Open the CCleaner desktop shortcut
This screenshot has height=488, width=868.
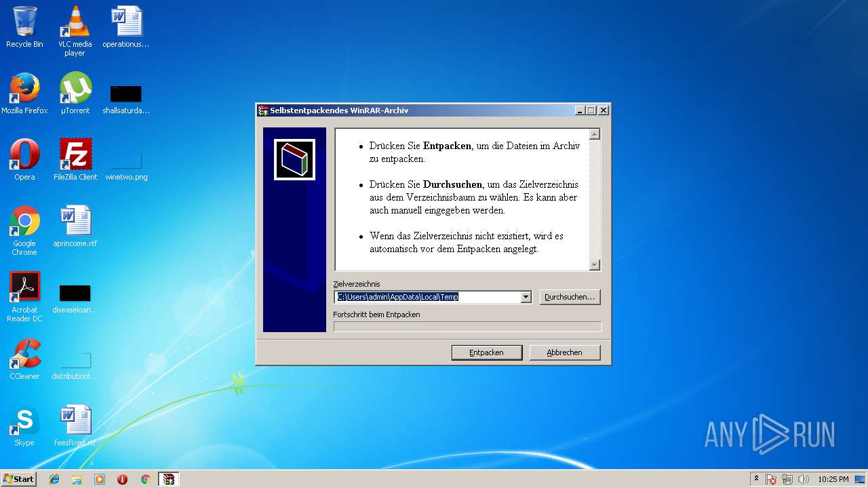(24, 359)
